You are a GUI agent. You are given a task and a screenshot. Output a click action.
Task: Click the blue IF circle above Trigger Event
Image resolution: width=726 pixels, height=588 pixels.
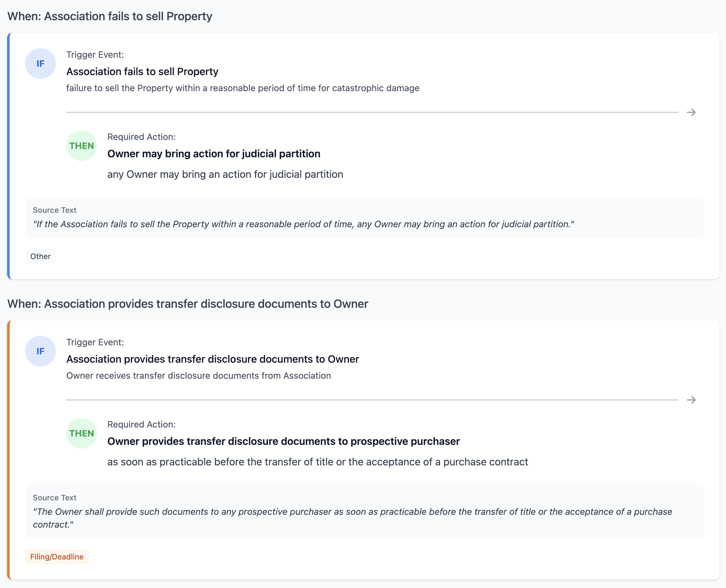coord(40,63)
